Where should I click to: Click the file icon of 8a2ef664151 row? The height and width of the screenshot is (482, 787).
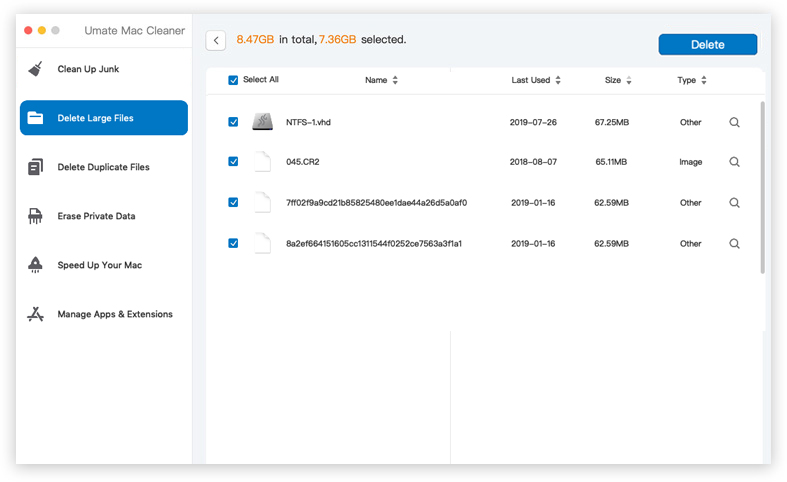tap(263, 243)
